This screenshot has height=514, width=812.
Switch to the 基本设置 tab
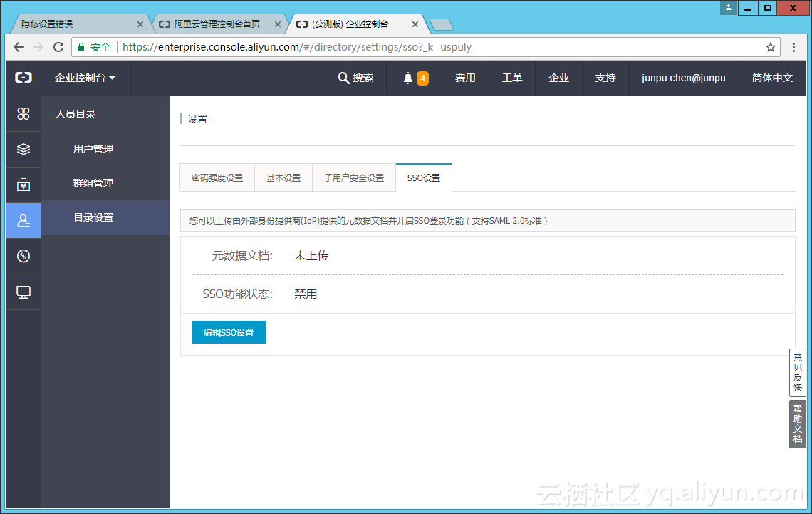click(283, 177)
